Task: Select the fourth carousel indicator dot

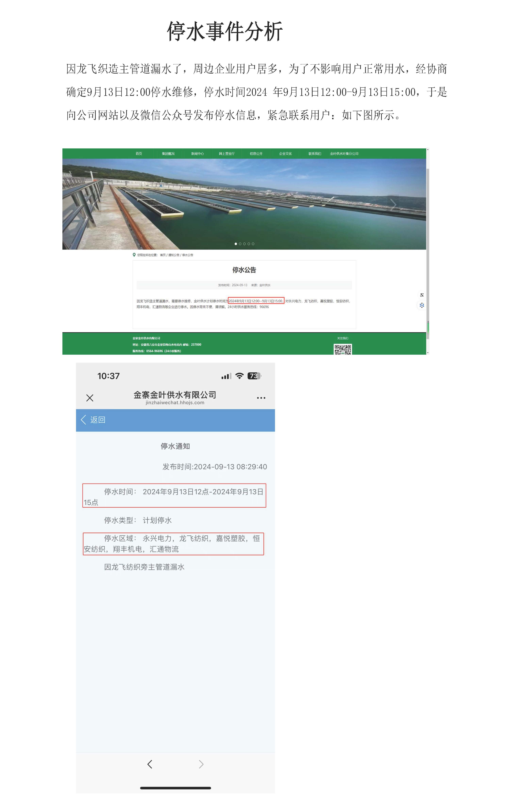Action: pyautogui.click(x=248, y=244)
